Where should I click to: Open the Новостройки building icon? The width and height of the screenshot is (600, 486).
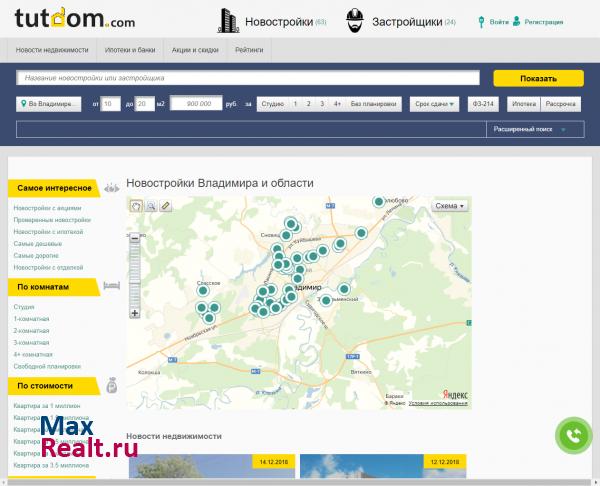(228, 21)
